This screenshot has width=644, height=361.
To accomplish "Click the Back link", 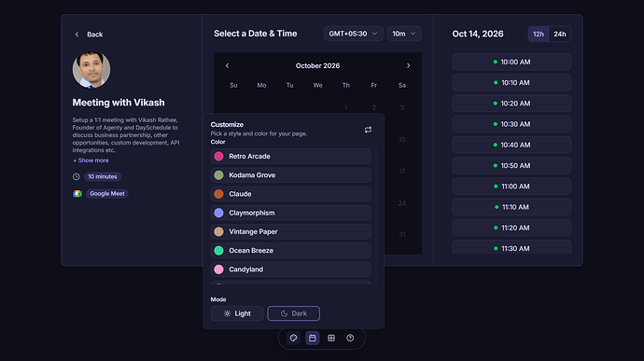I will 95,35.
